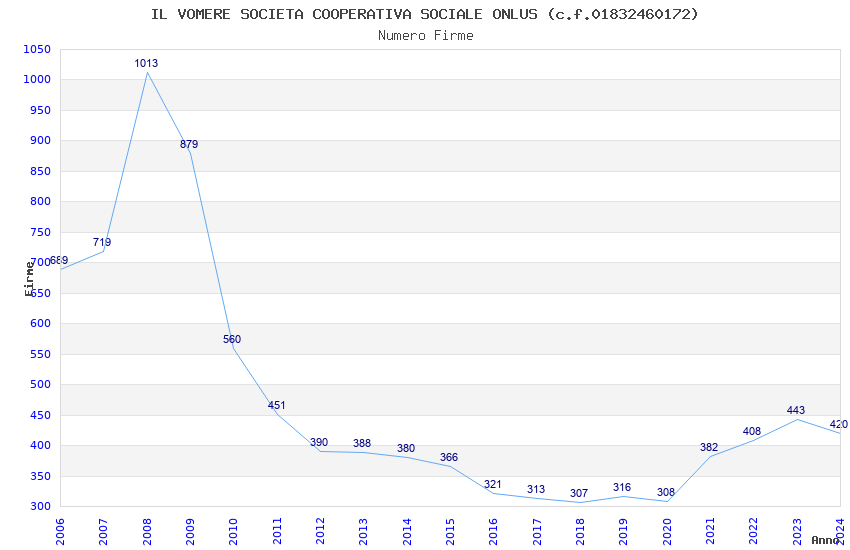Viewport: 850px width, 550px height.
Task: Click the 1000 y-axis value
Action: 37,79
